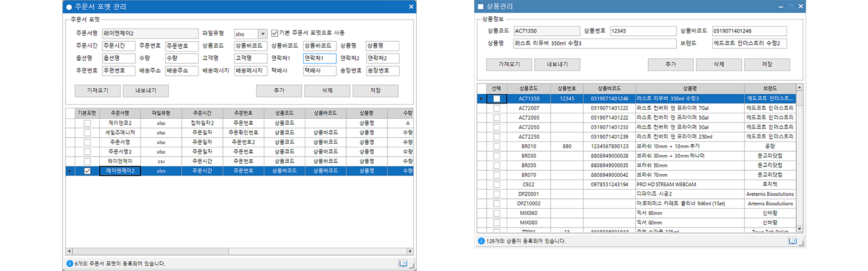Toggle 기본 주문서 포맷으로 사용 checkbox

point(275,33)
